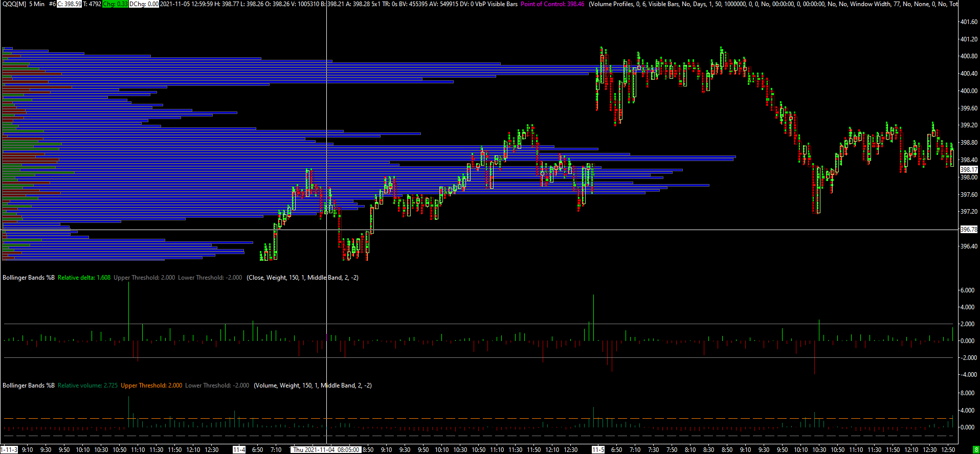
Task: Click the 7:50 time axis label
Action: [x=672, y=450]
